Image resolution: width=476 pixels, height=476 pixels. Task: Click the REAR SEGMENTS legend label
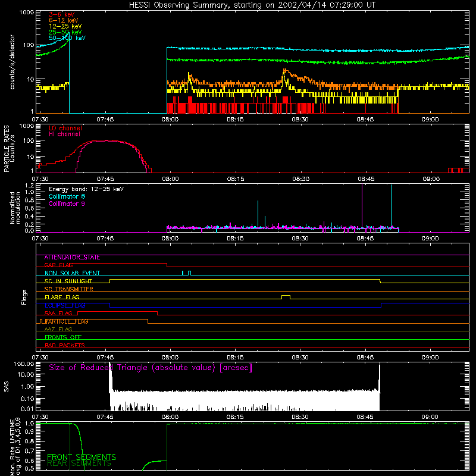coord(79,464)
